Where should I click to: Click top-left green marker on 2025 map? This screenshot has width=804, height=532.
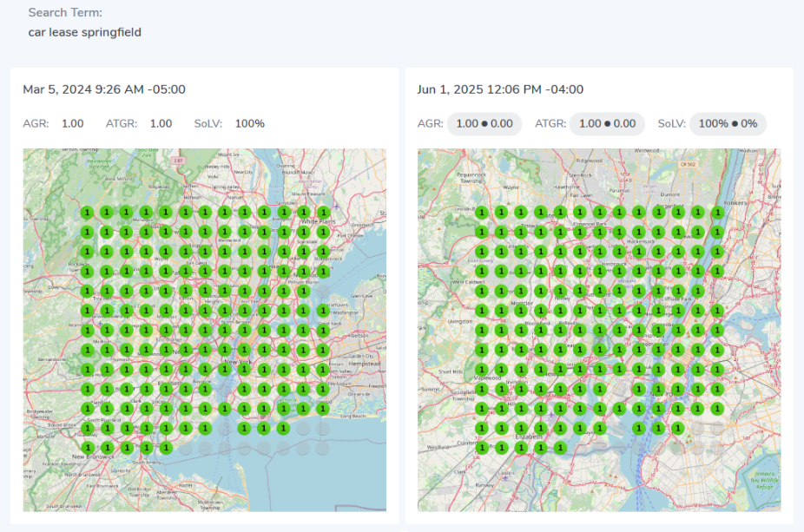pyautogui.click(x=481, y=212)
